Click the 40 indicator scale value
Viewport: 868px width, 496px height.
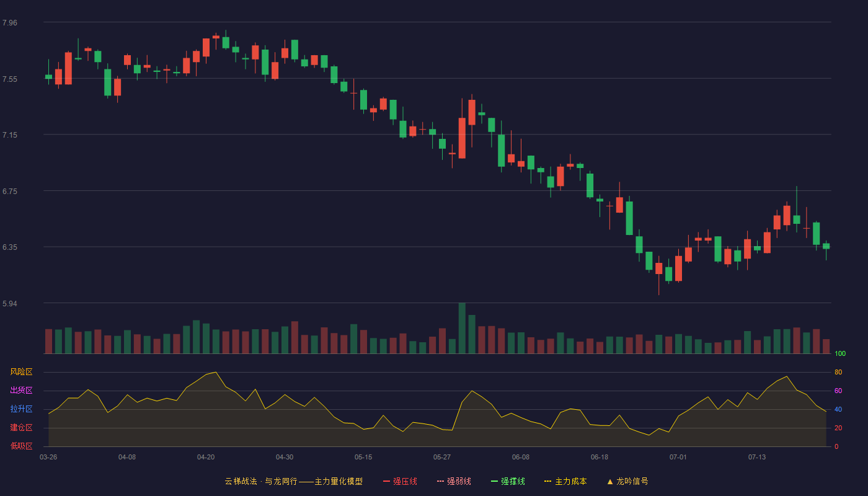click(838, 410)
